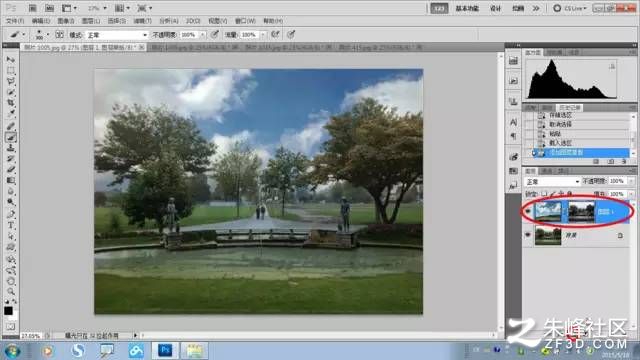Select the Brush tool in toolbox
This screenshot has width=640, height=360.
pyautogui.click(x=11, y=137)
